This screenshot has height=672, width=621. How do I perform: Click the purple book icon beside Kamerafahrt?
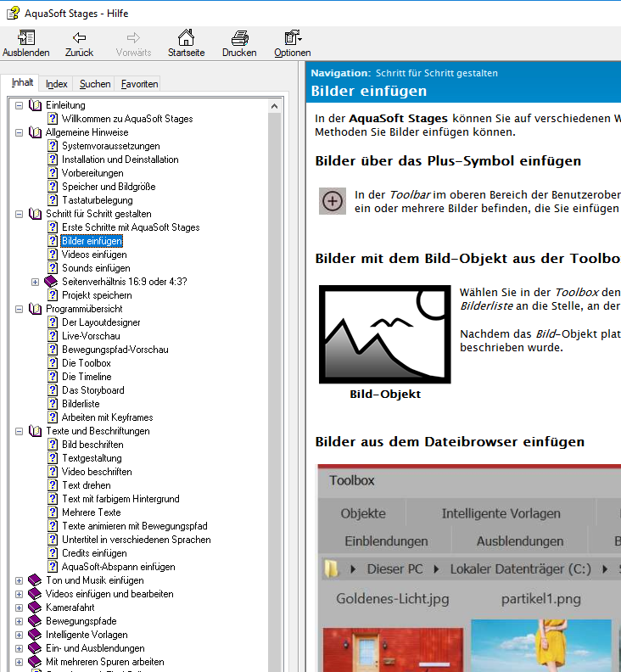point(35,608)
